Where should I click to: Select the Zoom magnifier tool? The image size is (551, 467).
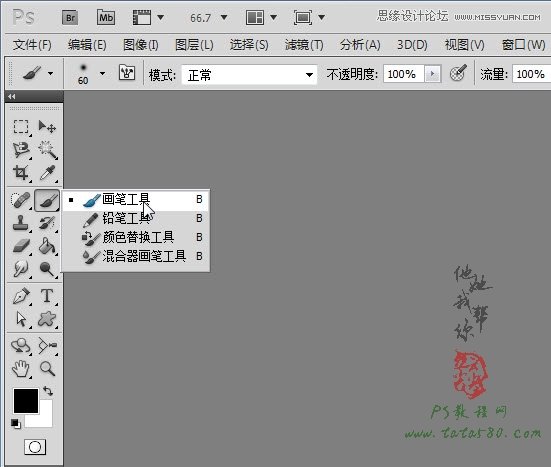pyautogui.click(x=47, y=369)
